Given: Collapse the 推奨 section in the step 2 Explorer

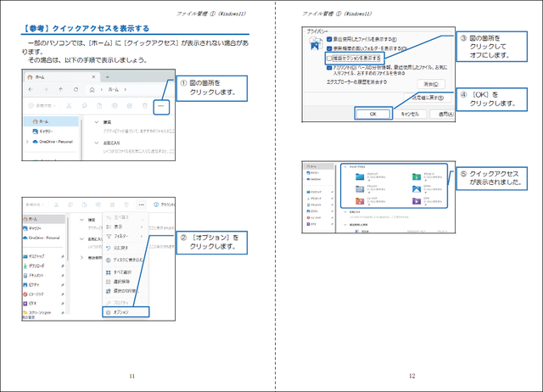Looking at the screenshot, I should click(x=81, y=220).
